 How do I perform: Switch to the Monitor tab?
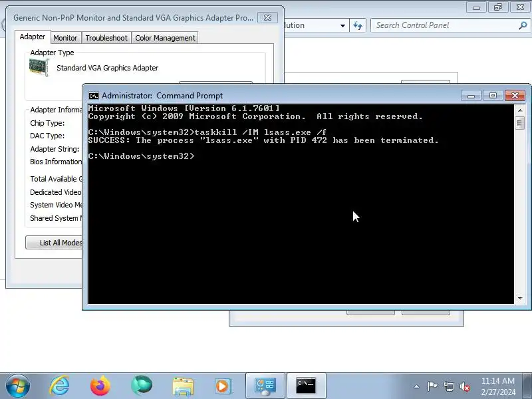pos(65,38)
